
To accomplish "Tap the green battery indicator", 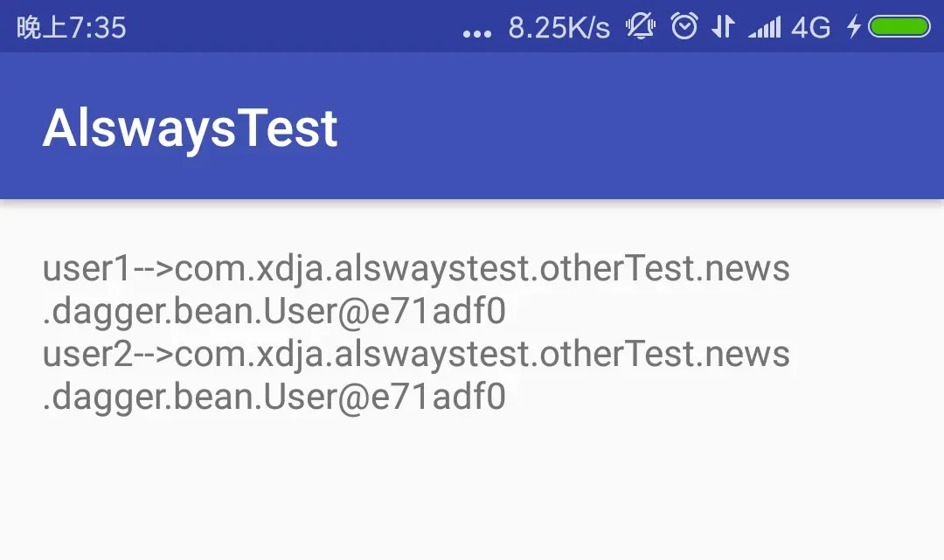I will tap(899, 26).
